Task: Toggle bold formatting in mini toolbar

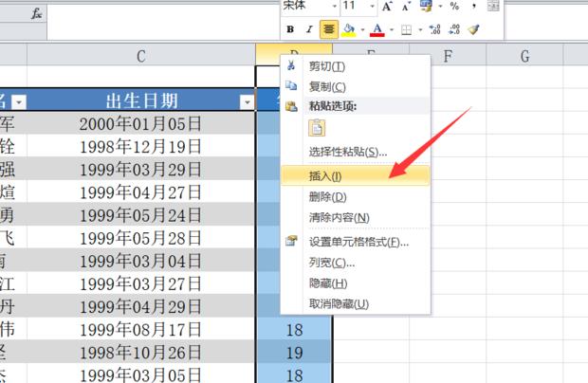Action: point(290,29)
